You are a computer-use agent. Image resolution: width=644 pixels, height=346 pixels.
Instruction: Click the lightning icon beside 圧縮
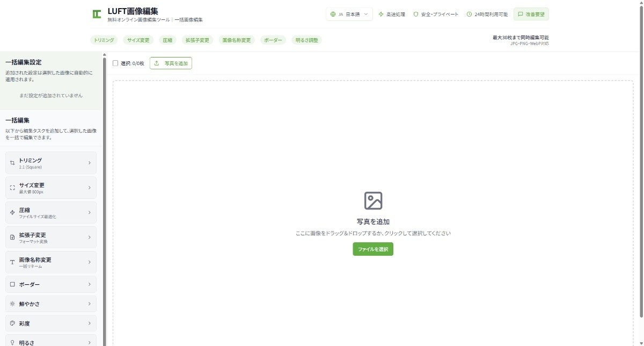[x=12, y=212]
